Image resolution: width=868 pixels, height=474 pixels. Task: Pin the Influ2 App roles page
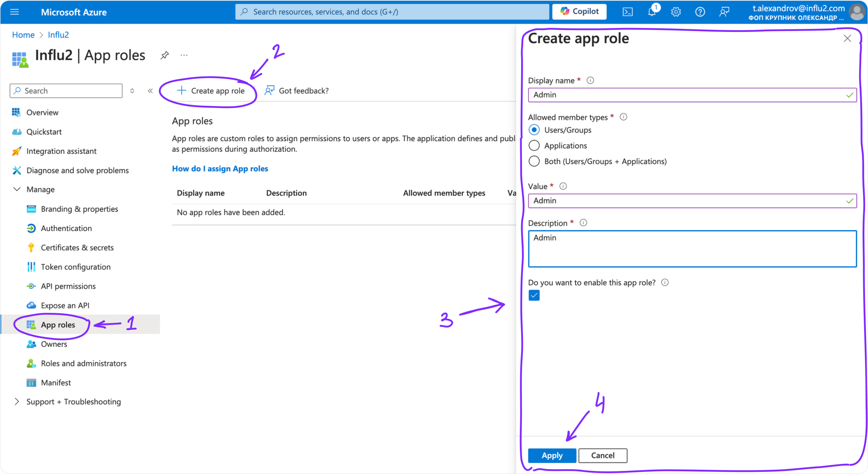(165, 55)
